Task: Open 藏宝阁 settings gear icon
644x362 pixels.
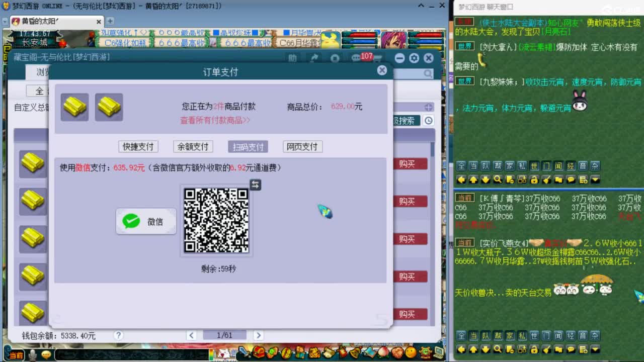Action: coord(414,58)
